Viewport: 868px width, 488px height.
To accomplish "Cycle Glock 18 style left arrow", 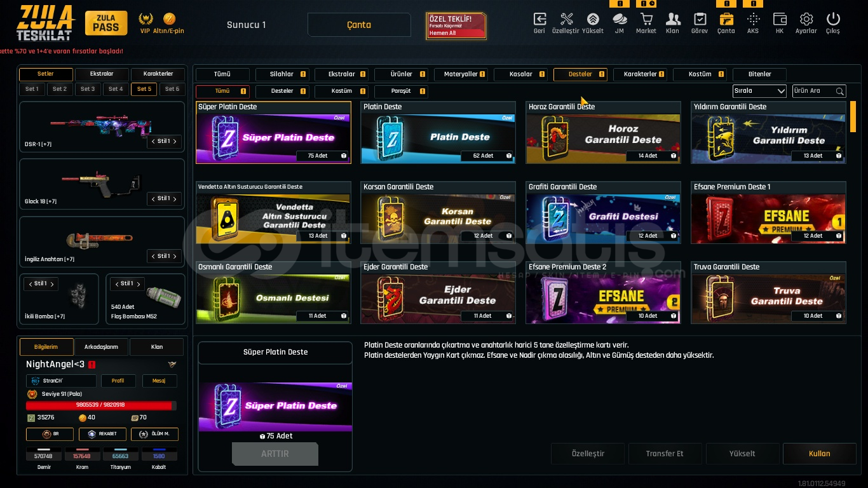I will coord(153,199).
